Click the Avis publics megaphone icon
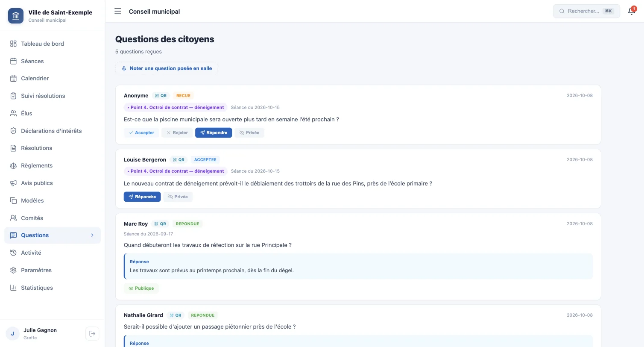The height and width of the screenshot is (347, 644). click(13, 183)
